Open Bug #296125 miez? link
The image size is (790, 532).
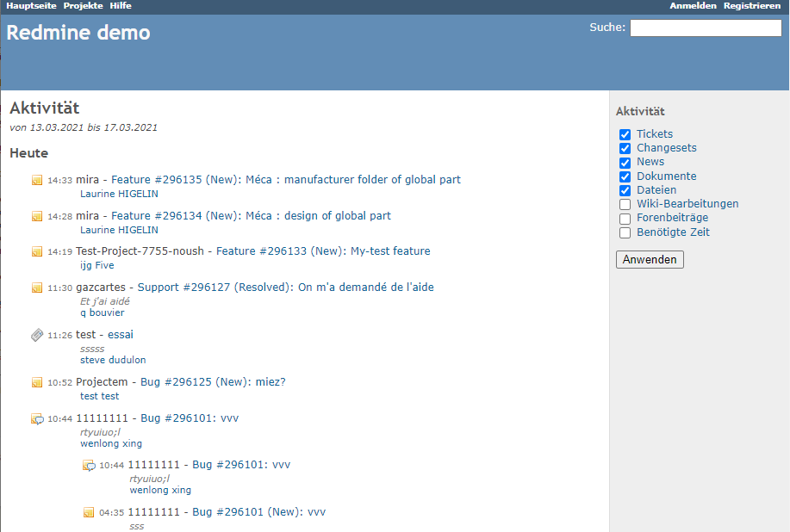(x=213, y=382)
